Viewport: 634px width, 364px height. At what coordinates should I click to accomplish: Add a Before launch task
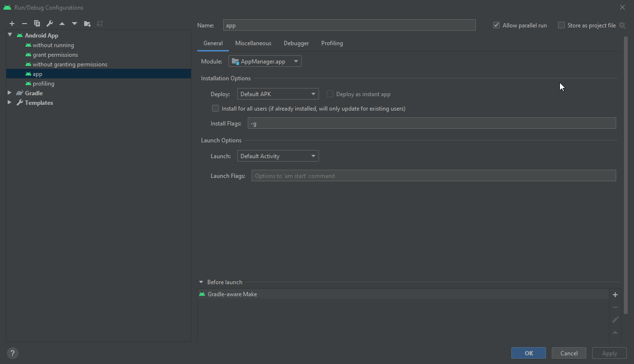pyautogui.click(x=615, y=295)
